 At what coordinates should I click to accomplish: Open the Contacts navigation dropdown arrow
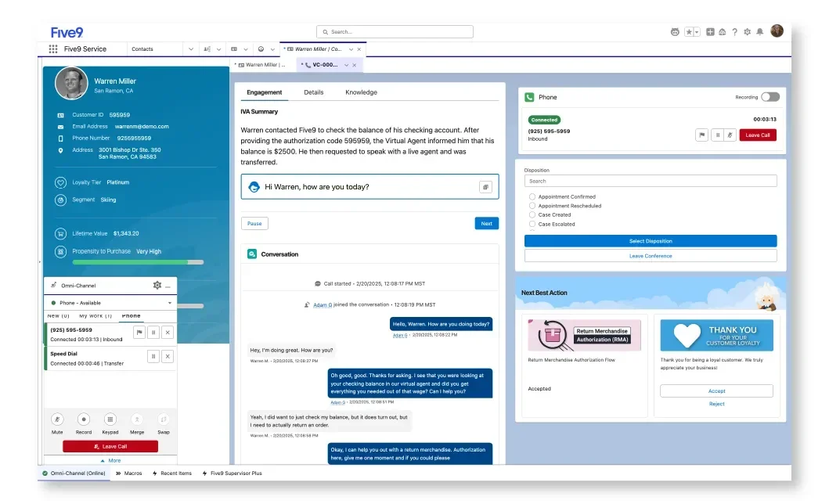tap(190, 49)
